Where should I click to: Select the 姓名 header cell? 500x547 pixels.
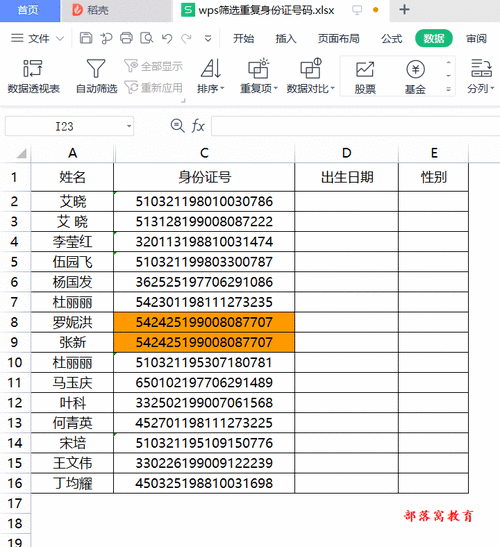(x=72, y=177)
